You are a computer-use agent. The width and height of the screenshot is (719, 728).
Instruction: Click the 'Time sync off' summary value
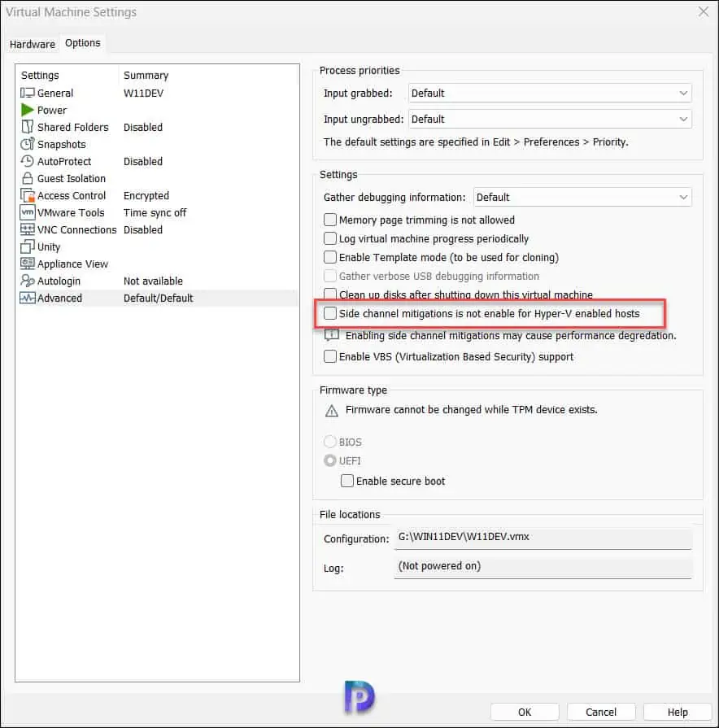coord(155,212)
